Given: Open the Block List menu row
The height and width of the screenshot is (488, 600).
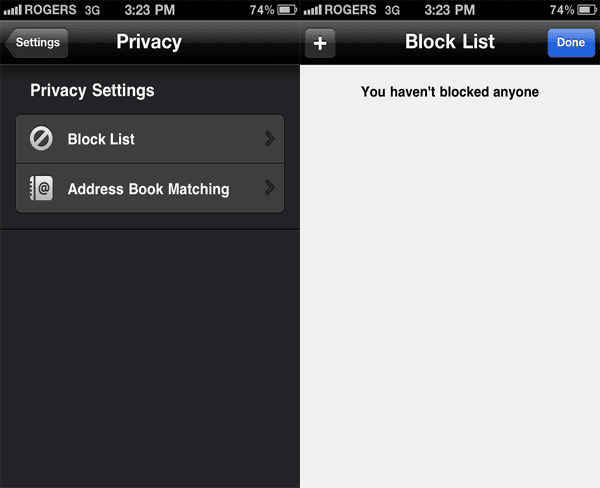Looking at the screenshot, I should point(150,139).
